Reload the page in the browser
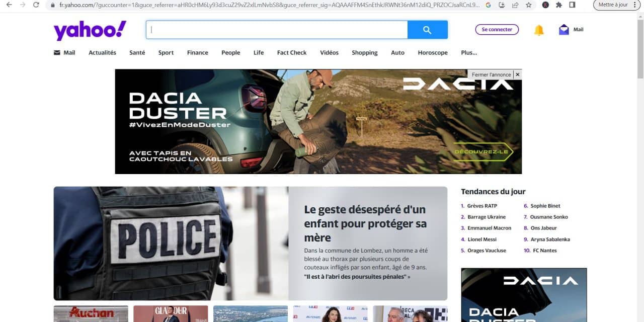This screenshot has width=644, height=322. pos(36,5)
